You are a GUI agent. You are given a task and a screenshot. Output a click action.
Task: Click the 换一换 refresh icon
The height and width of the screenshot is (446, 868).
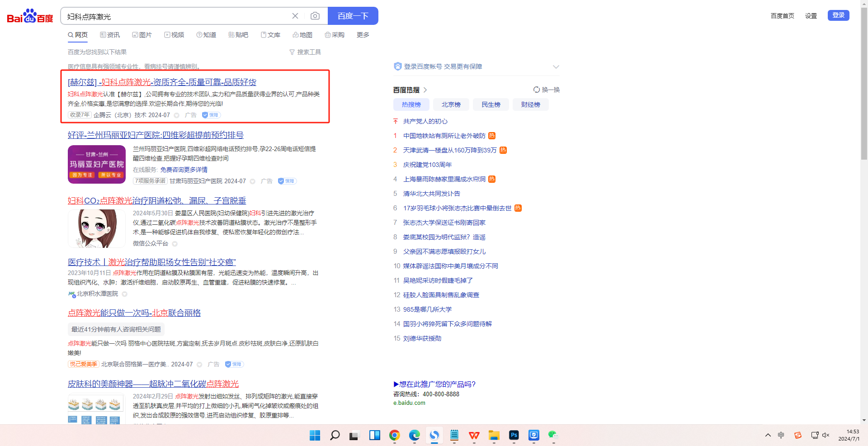pyautogui.click(x=537, y=90)
